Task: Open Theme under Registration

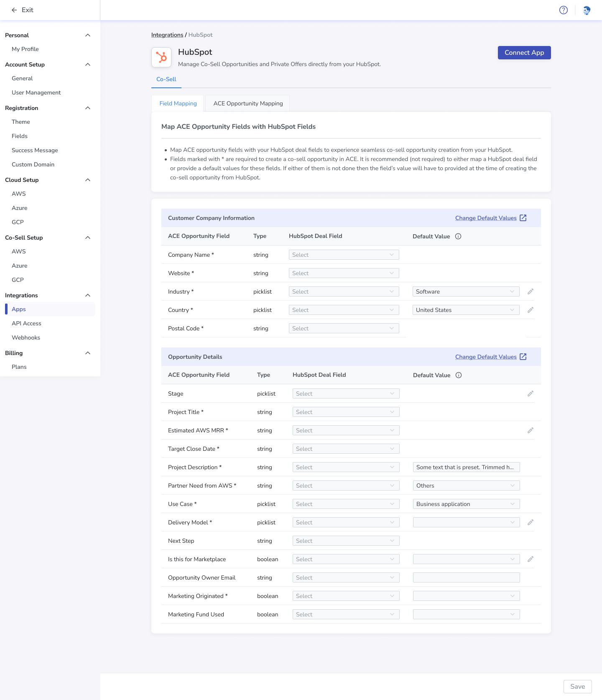Action: (21, 122)
